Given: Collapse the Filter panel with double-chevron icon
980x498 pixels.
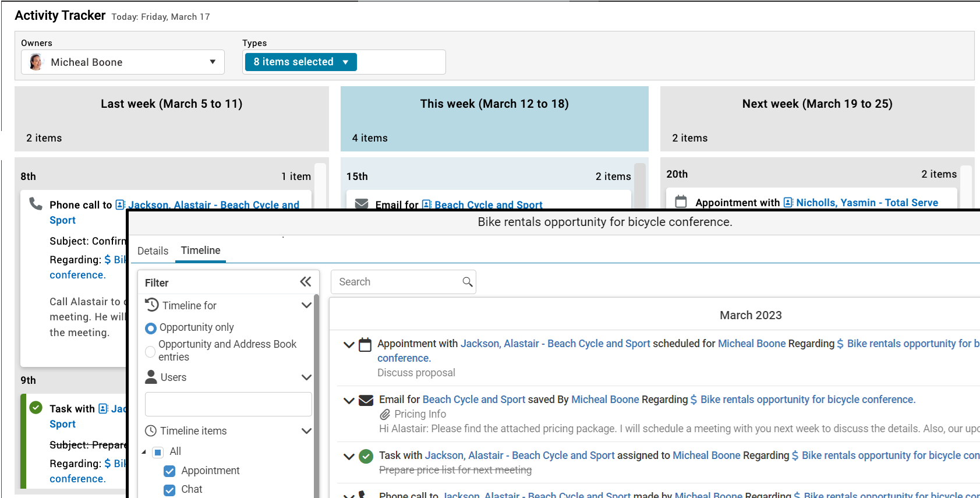Looking at the screenshot, I should pos(306,282).
